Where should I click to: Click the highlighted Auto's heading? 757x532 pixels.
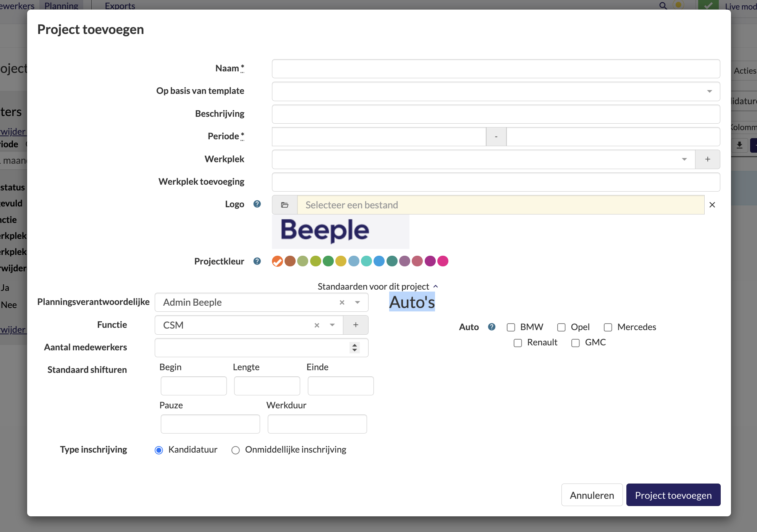coord(412,302)
